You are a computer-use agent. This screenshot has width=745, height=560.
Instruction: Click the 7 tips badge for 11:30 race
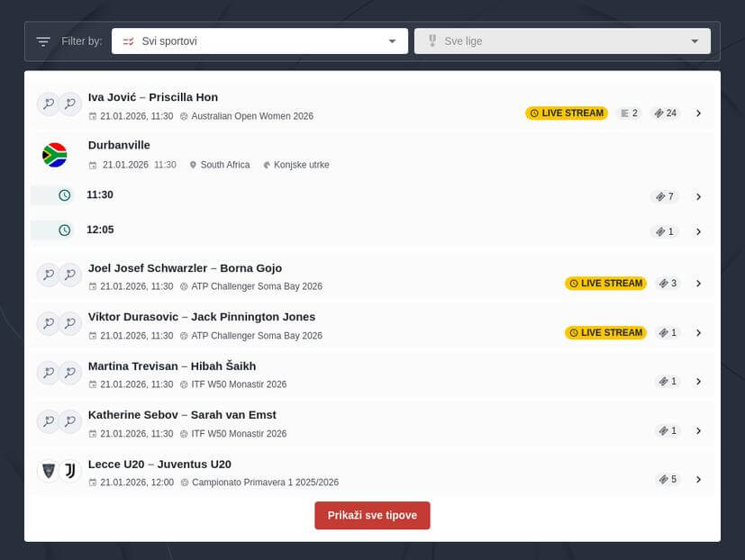pyautogui.click(x=665, y=196)
